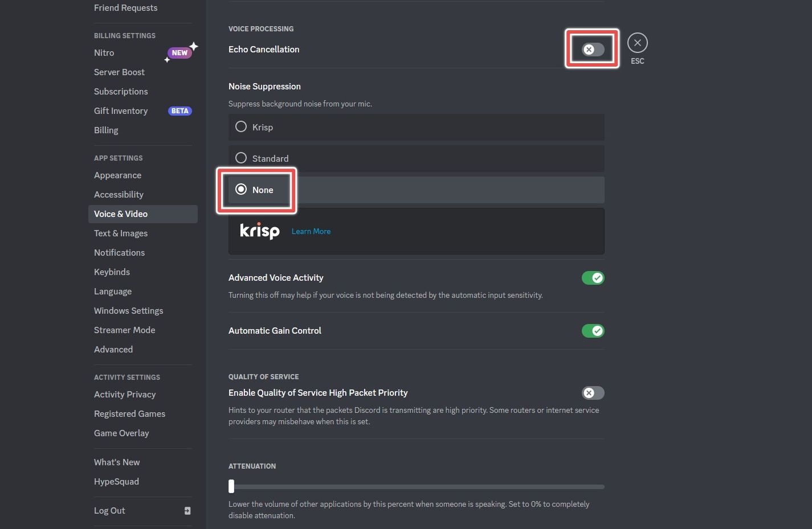Enable Quality of Service High Packet Priority

point(593,393)
